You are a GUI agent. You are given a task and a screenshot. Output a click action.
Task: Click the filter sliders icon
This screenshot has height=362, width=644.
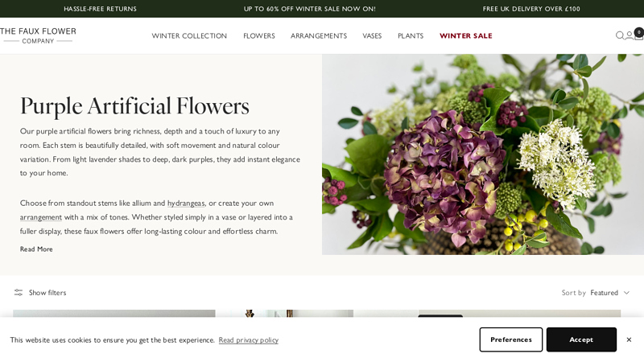coord(19,293)
